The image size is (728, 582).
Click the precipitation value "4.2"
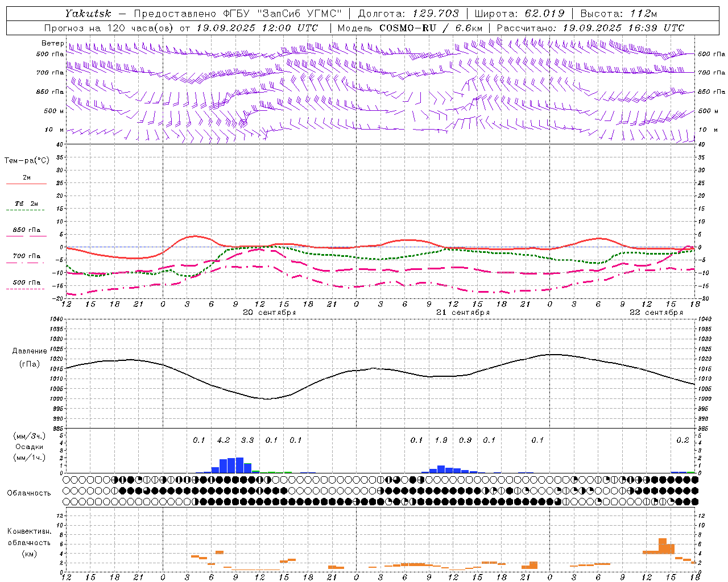point(224,440)
